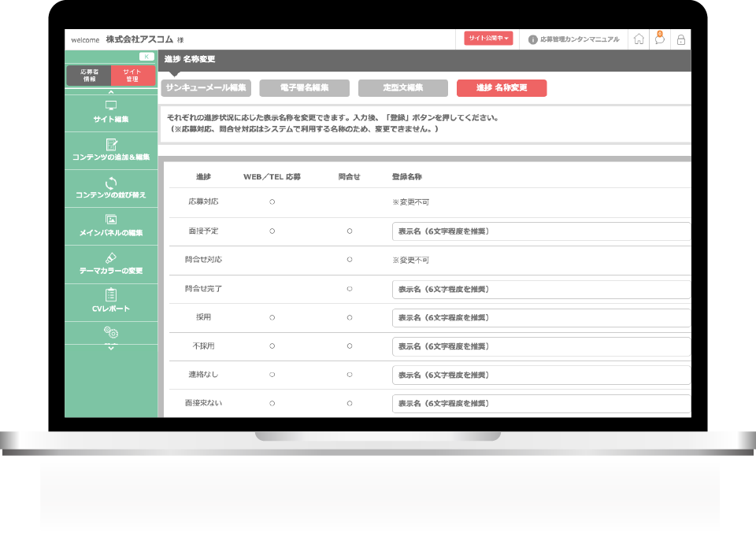This screenshot has height=551, width=756.
Task: Click the Site Edit monitor icon
Action: (111, 105)
